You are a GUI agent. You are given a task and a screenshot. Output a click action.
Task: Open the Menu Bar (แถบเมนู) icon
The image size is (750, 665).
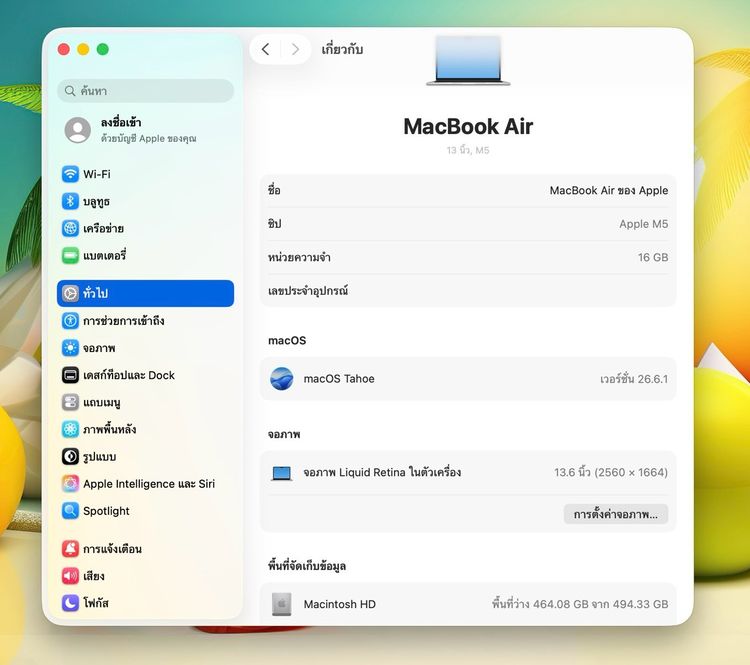click(x=70, y=402)
